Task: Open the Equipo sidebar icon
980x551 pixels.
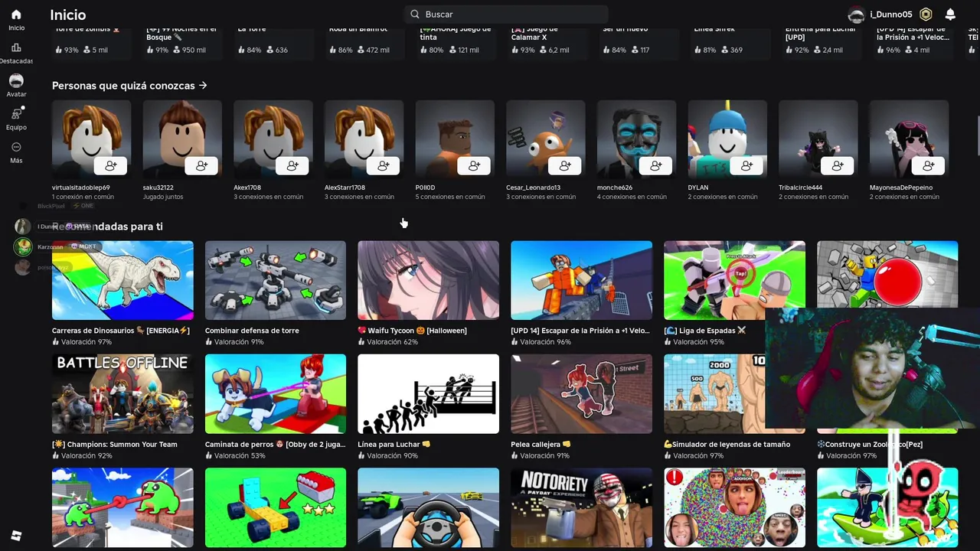Action: [16, 114]
